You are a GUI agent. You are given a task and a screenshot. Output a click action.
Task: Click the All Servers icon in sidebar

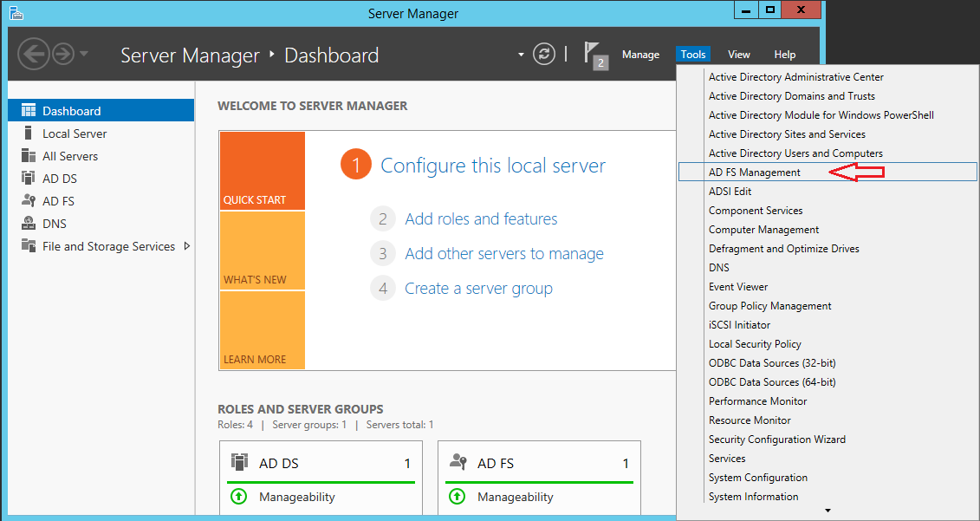29,156
